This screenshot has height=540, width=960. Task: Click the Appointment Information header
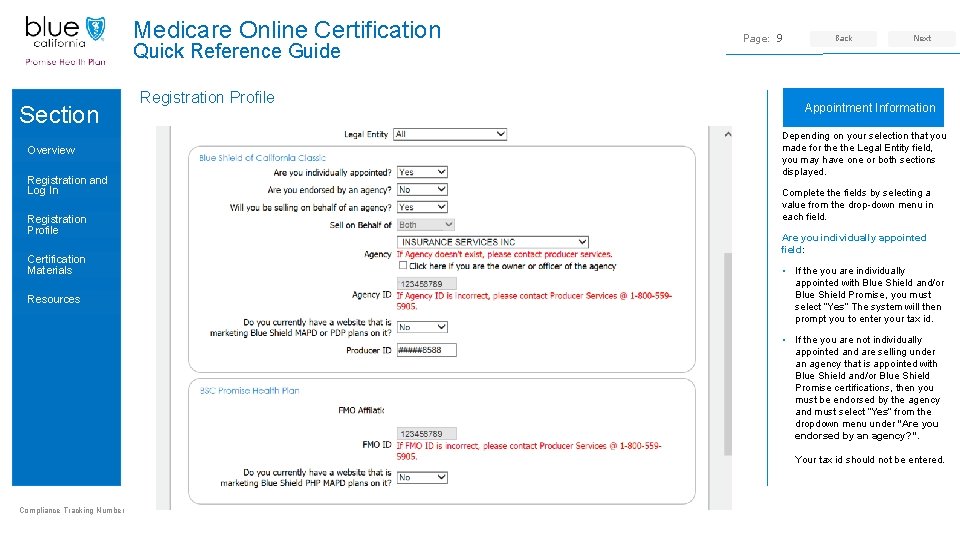[x=863, y=108]
